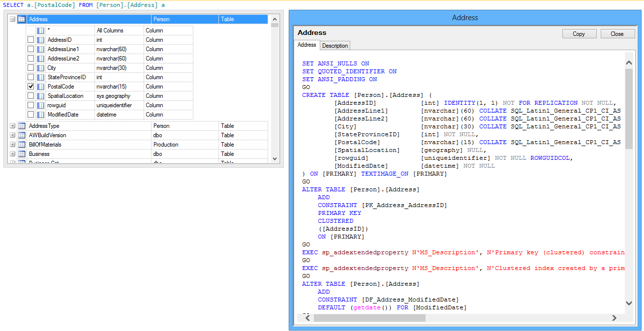644x331 pixels.
Task: Click the script horizontal scroll left arrow
Action: 308,318
